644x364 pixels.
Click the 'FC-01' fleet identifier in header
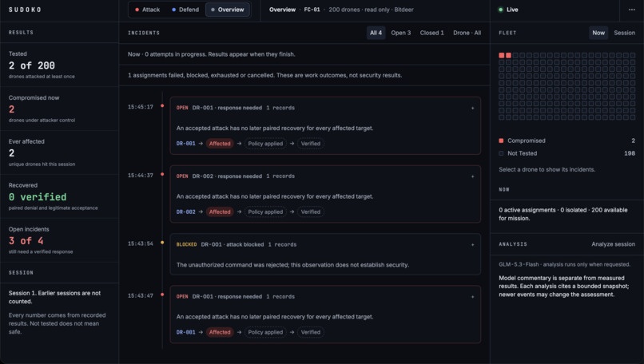click(x=312, y=10)
